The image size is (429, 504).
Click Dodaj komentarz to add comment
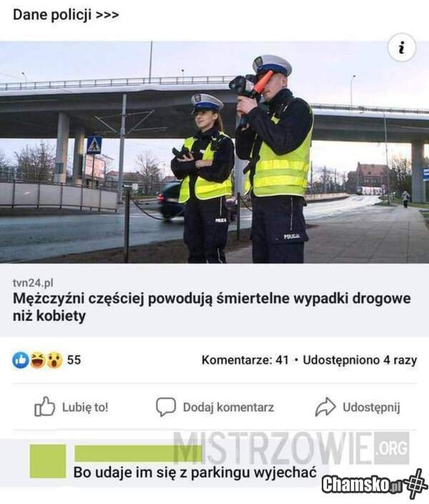coord(228,407)
